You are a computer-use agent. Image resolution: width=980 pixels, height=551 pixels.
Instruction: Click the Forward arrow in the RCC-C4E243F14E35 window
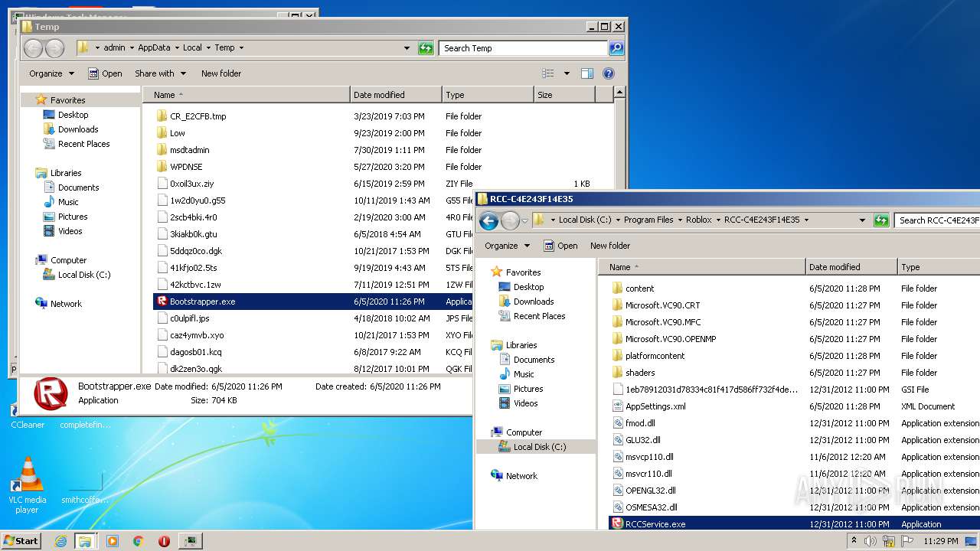pos(510,220)
